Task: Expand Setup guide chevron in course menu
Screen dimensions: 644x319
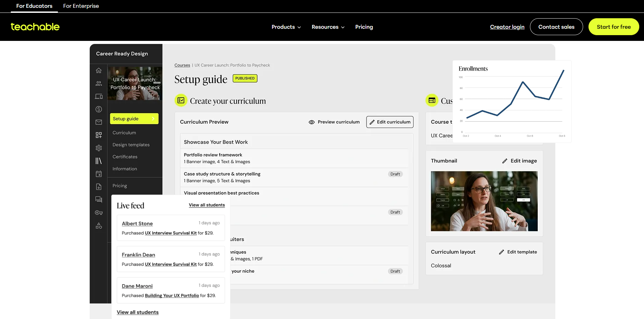Action: (153, 119)
